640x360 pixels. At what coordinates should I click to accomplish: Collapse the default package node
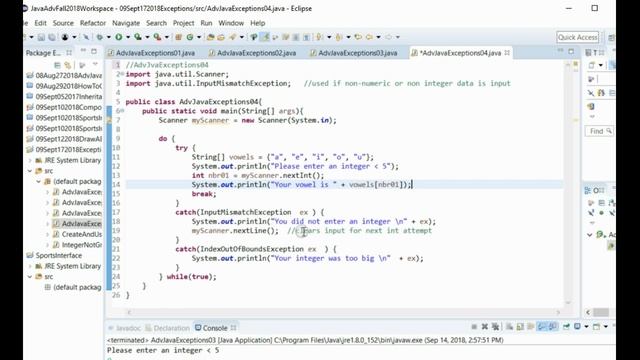[x=39, y=181]
